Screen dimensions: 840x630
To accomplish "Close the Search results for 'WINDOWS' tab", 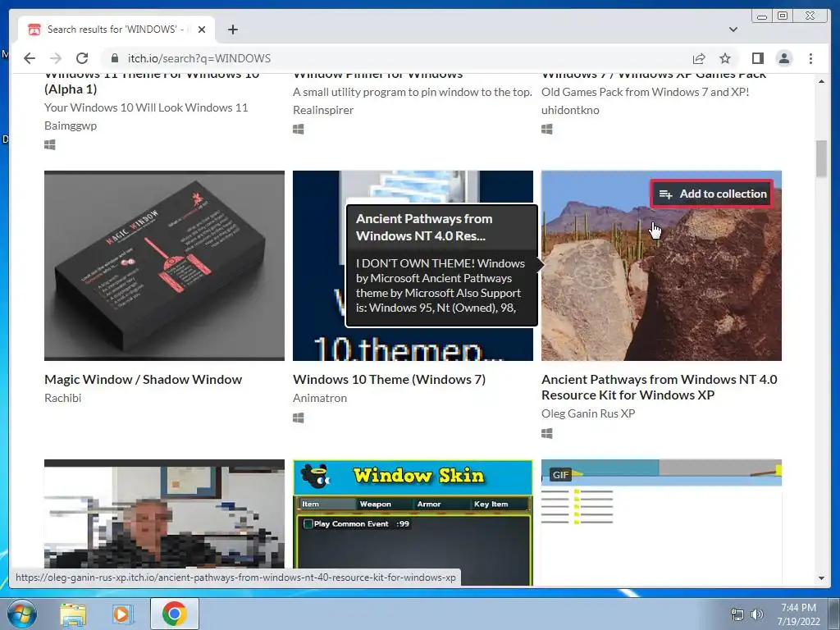I will pos(202,30).
